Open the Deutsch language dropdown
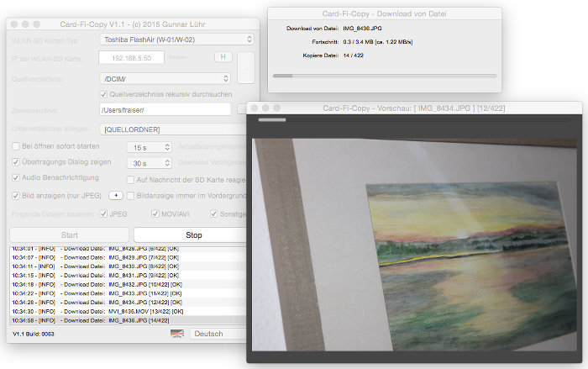Screen dimensions: 588x369 pyautogui.click(x=218, y=334)
